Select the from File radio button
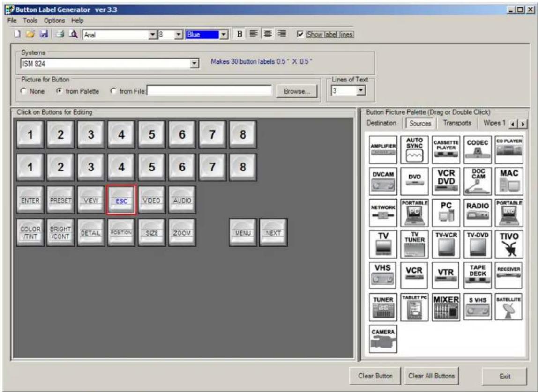Image resolution: width=538 pixels, height=392 pixels. tap(113, 91)
